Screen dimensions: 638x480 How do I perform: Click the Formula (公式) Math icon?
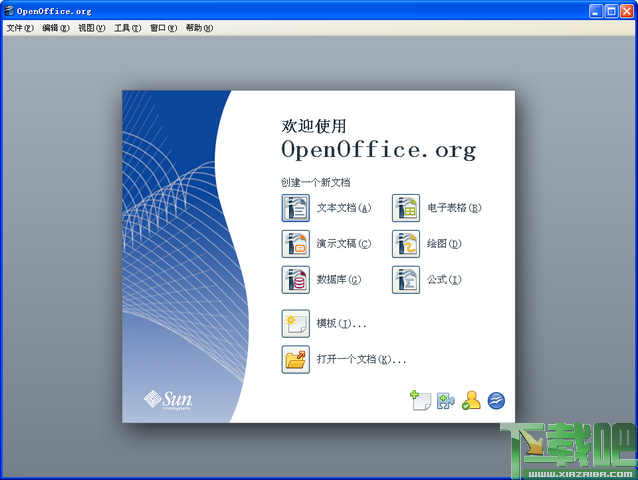(x=406, y=280)
